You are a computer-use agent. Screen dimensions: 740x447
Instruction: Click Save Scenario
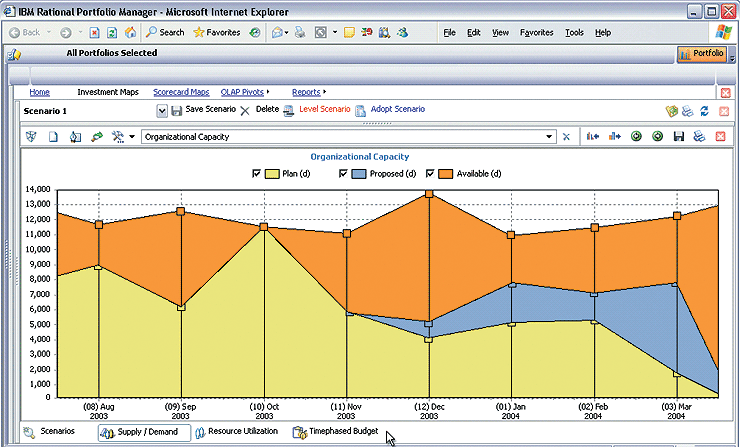click(203, 110)
